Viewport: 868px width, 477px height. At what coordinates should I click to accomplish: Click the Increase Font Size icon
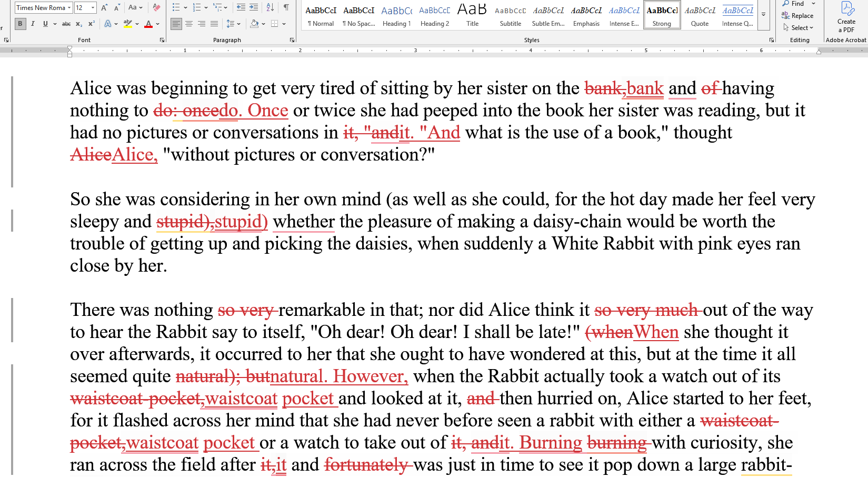coord(104,7)
